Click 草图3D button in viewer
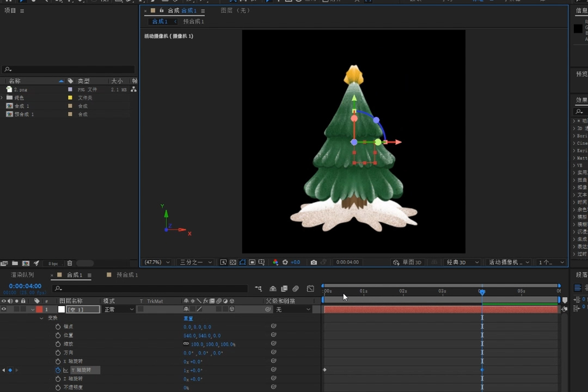The image size is (588, 392). (408, 262)
